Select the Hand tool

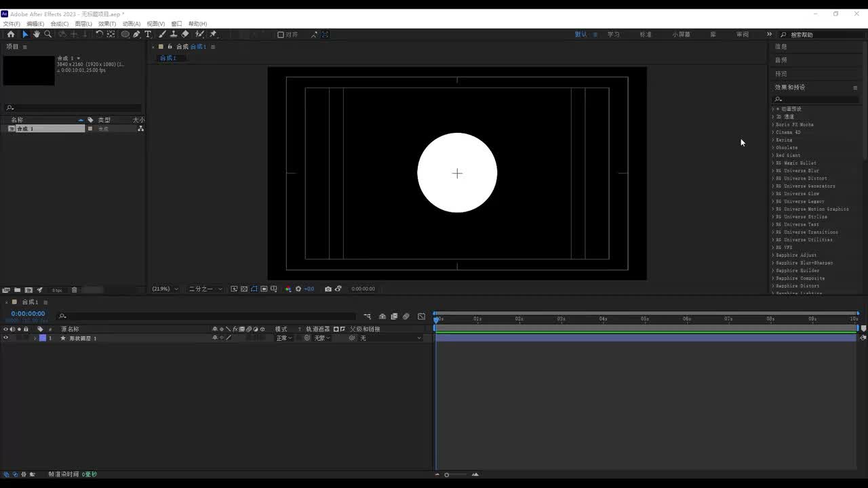(x=37, y=35)
